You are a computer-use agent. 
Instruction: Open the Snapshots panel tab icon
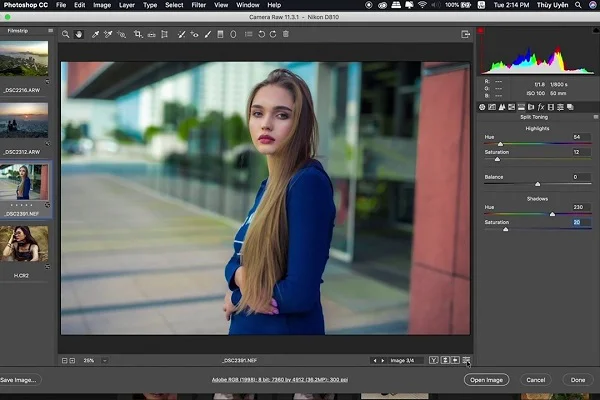570,107
